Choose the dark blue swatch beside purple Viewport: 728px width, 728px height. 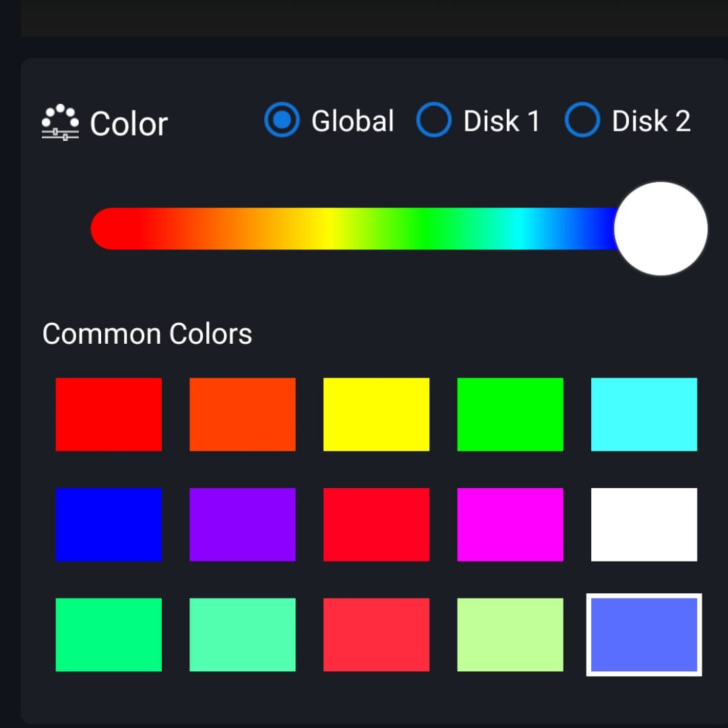tap(109, 524)
